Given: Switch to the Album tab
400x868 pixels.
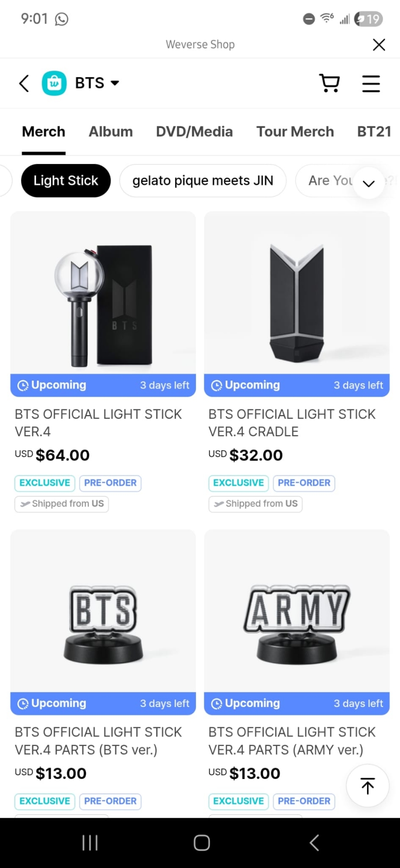Looking at the screenshot, I should coord(111,132).
